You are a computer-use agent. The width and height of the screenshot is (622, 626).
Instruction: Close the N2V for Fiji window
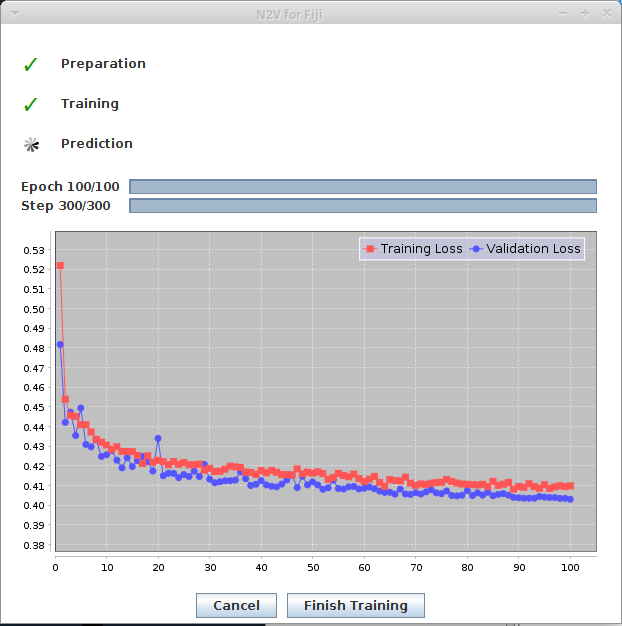tap(607, 14)
